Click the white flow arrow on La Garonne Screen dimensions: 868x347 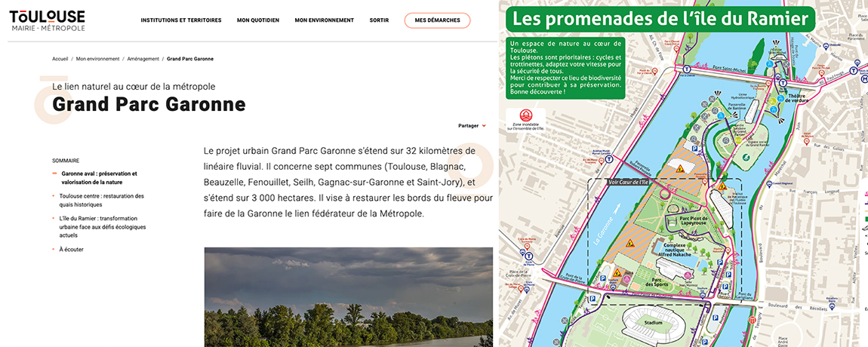pyautogui.click(x=617, y=209)
